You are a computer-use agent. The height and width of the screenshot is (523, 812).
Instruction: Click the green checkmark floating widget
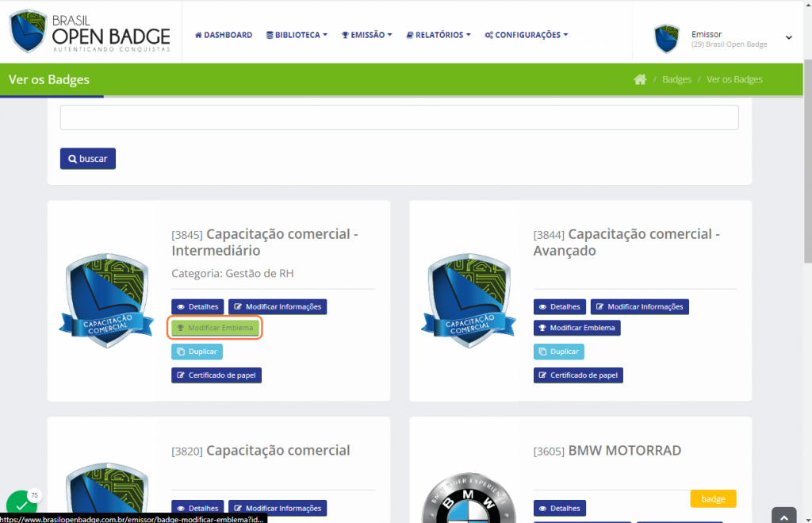(x=21, y=506)
